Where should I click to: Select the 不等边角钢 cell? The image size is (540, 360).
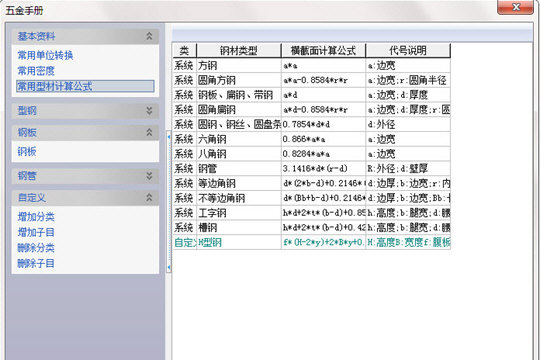(239, 198)
